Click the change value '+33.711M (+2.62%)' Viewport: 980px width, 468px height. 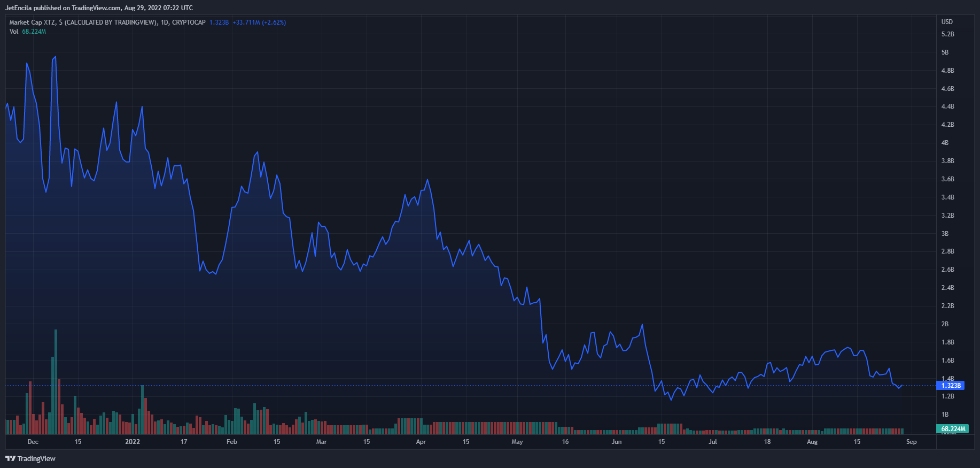[x=259, y=22]
